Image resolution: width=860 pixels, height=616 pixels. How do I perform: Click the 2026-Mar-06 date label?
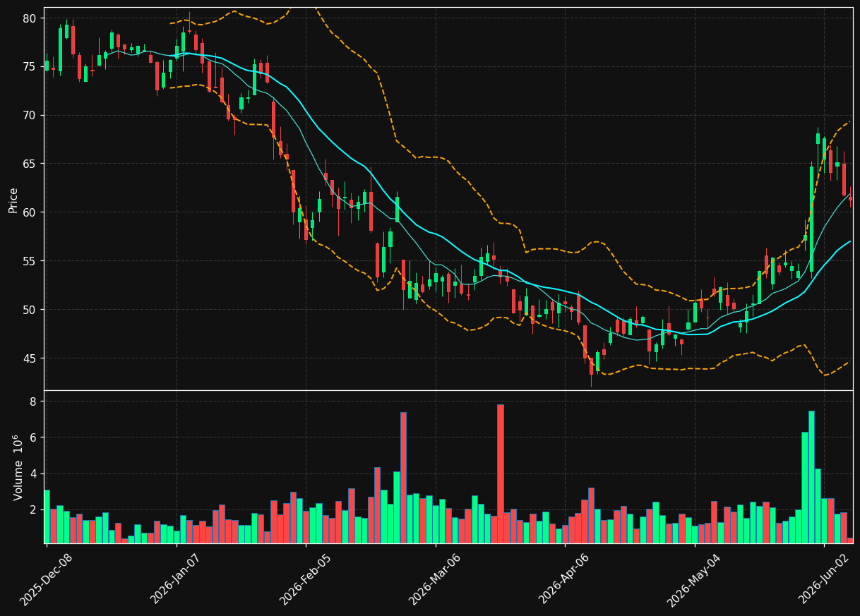click(x=435, y=579)
